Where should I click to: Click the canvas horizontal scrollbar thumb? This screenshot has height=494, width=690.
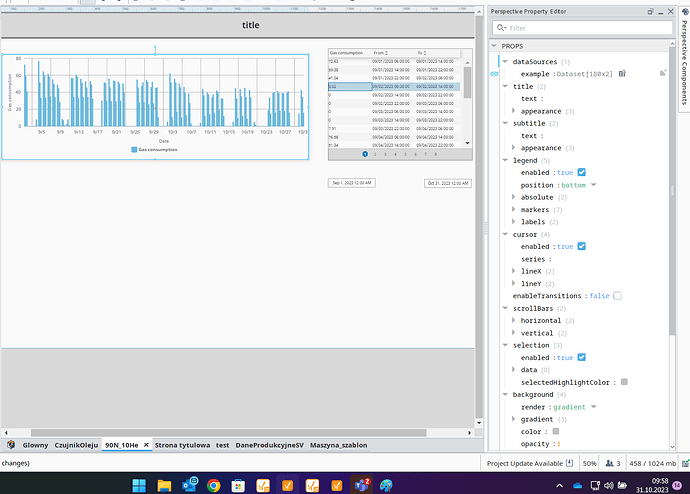click(228, 432)
